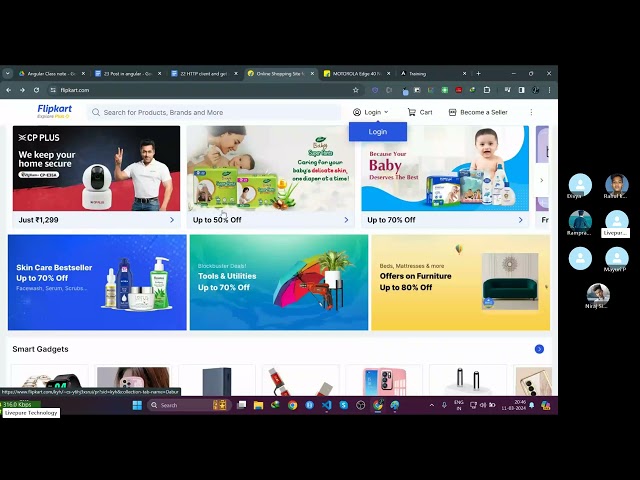The image size is (640, 480).
Task: Click the Niraj participant avatar in the call panel
Action: 598,294
